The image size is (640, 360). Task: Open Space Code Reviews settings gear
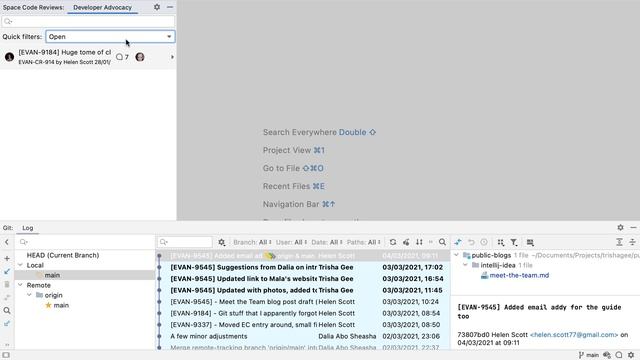point(157,7)
